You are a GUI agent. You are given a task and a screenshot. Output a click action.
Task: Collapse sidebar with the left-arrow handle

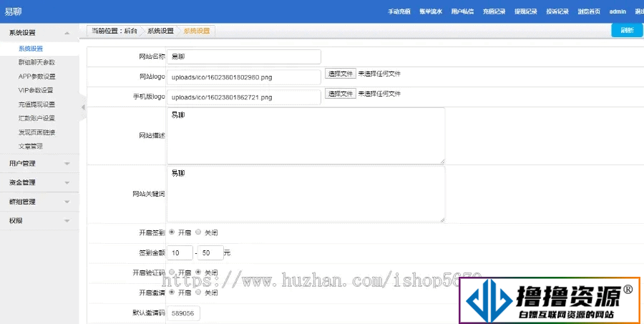click(x=83, y=107)
